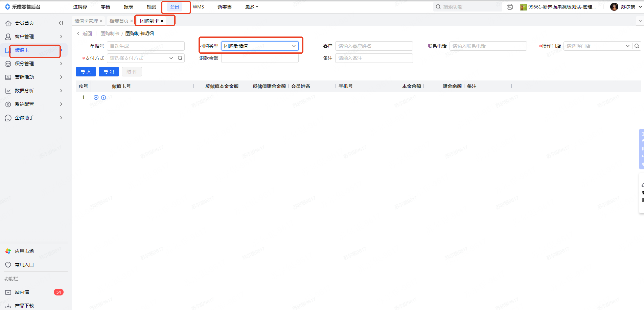Click the 乐檬零售后台 logo
This screenshot has width=644, height=310.
tap(23, 7)
